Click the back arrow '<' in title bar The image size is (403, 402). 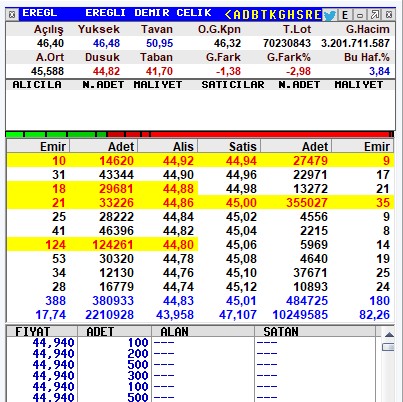pyautogui.click(x=228, y=15)
